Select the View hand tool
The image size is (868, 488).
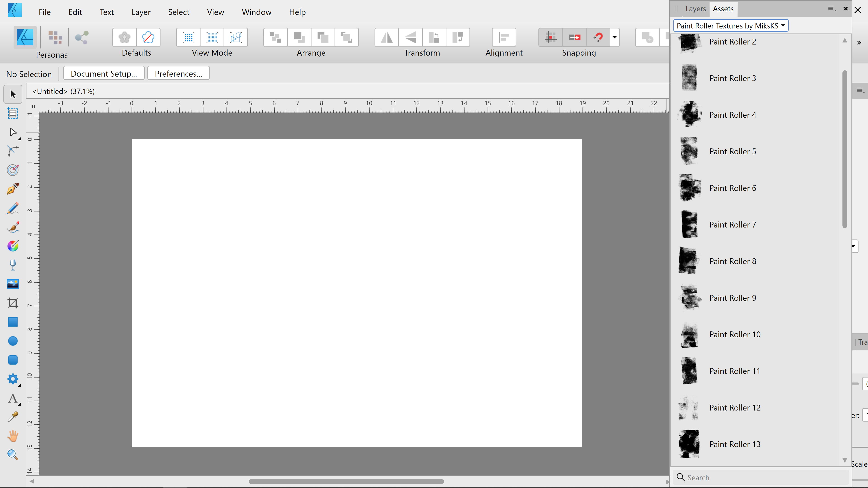pyautogui.click(x=13, y=436)
